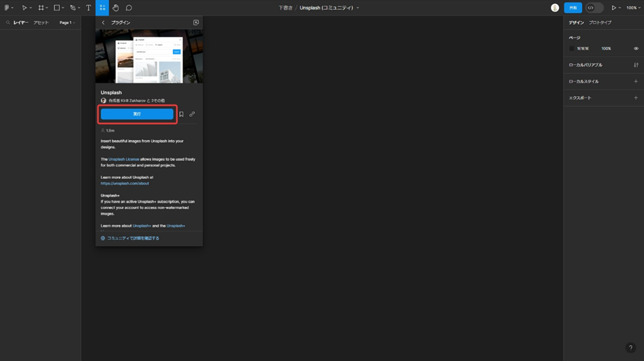
Task: Add a local style with the plus icon
Action: coord(636,81)
